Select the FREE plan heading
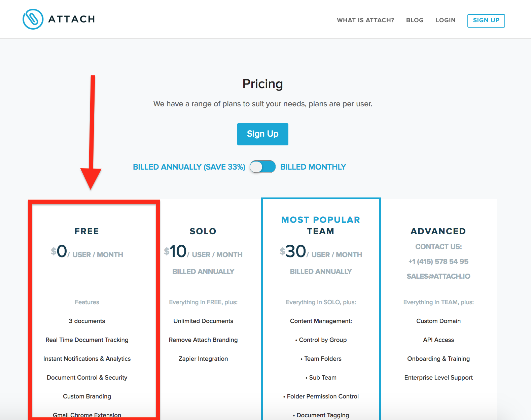This screenshot has height=420, width=531. 87,231
